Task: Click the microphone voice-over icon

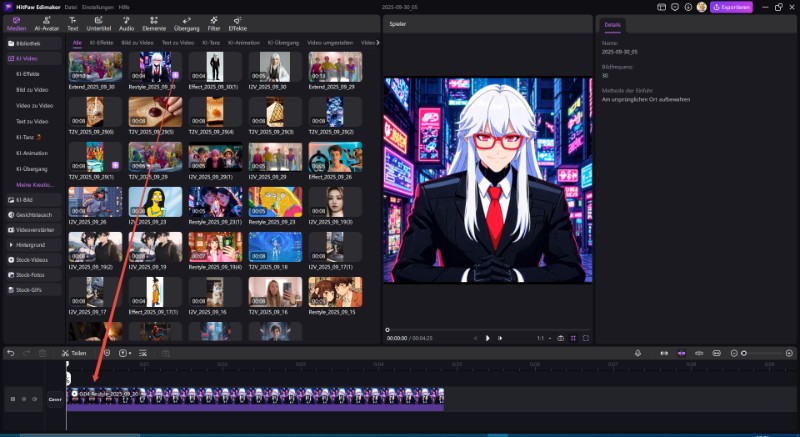Action: coord(638,353)
